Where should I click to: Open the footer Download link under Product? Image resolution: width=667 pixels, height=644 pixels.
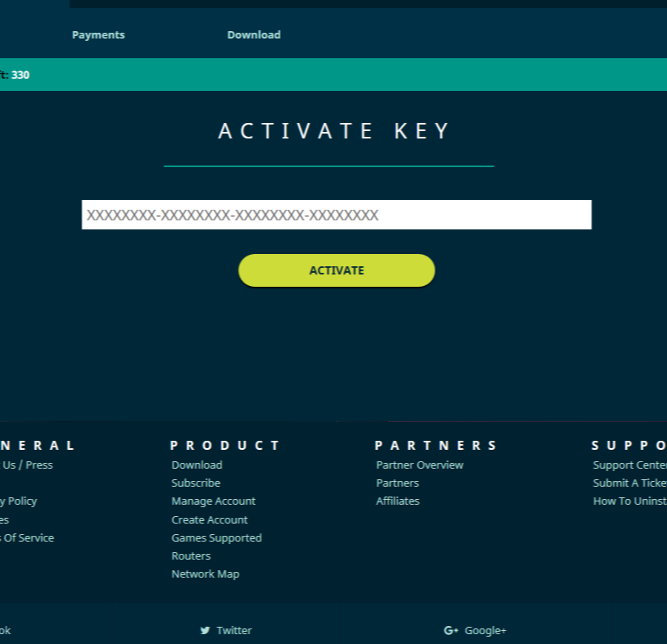pyautogui.click(x=197, y=465)
